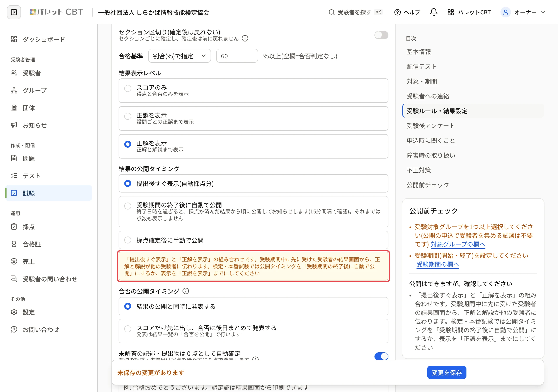This screenshot has height=392, width=558.
Task: Go to 受験者 in the sidebar
Action: coord(49,73)
